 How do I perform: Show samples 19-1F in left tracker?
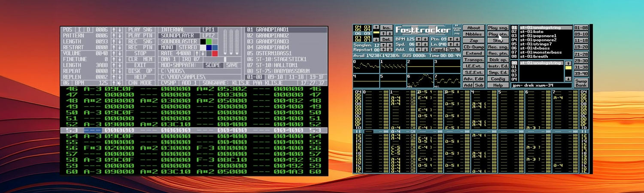[x=317, y=77]
